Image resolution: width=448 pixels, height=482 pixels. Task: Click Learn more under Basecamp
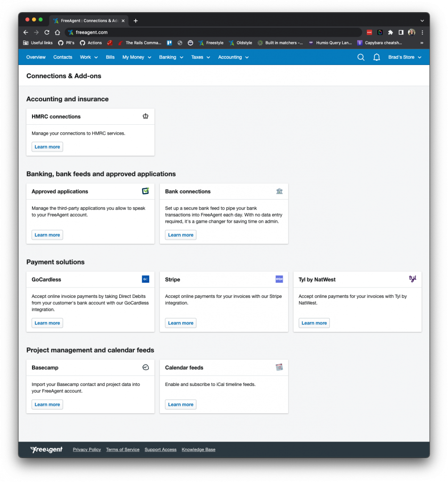(x=47, y=404)
